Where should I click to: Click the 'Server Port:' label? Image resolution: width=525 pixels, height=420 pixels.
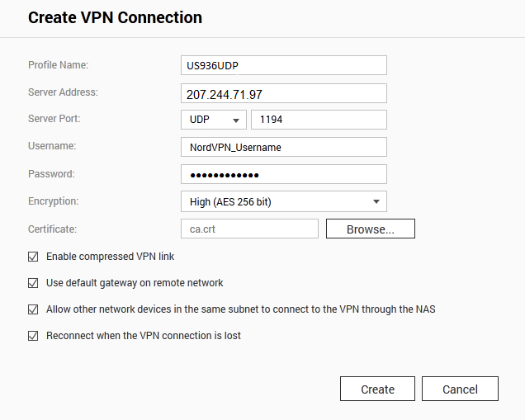pyautogui.click(x=54, y=119)
